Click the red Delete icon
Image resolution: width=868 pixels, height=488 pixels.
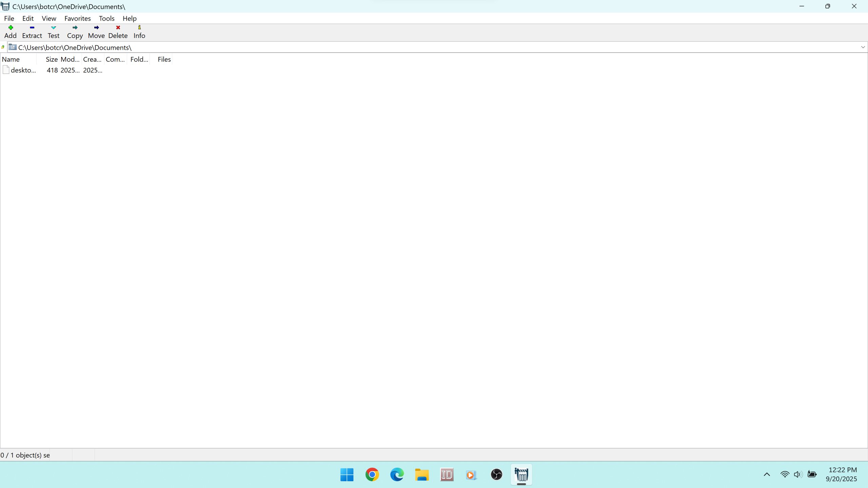click(118, 28)
